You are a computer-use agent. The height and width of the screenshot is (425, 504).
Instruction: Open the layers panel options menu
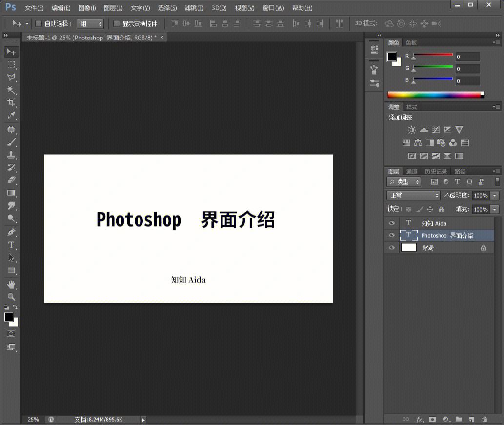(496, 171)
